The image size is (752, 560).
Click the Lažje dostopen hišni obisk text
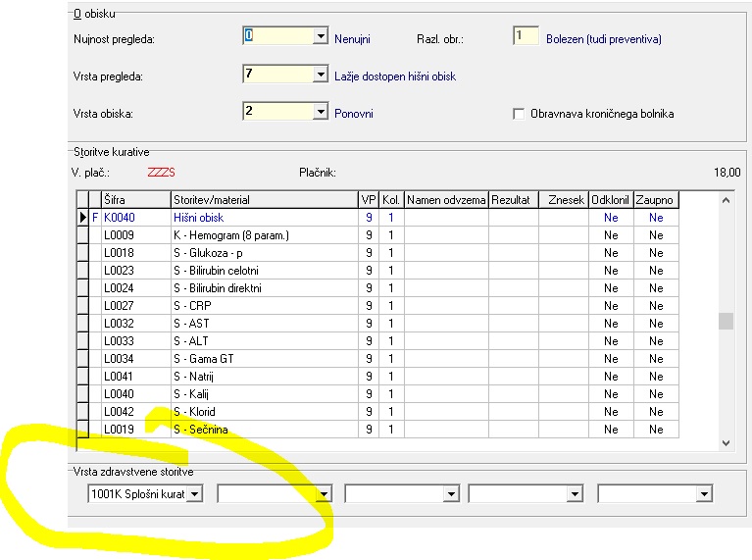tap(395, 76)
